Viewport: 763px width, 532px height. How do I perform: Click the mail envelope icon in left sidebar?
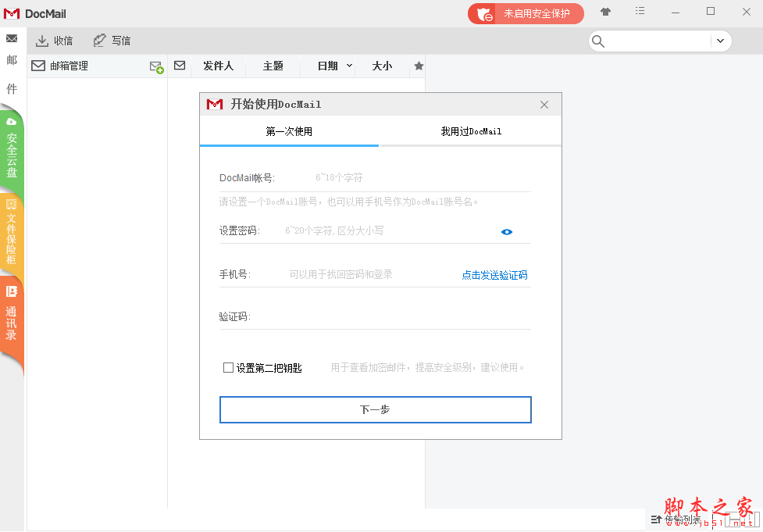[x=12, y=38]
